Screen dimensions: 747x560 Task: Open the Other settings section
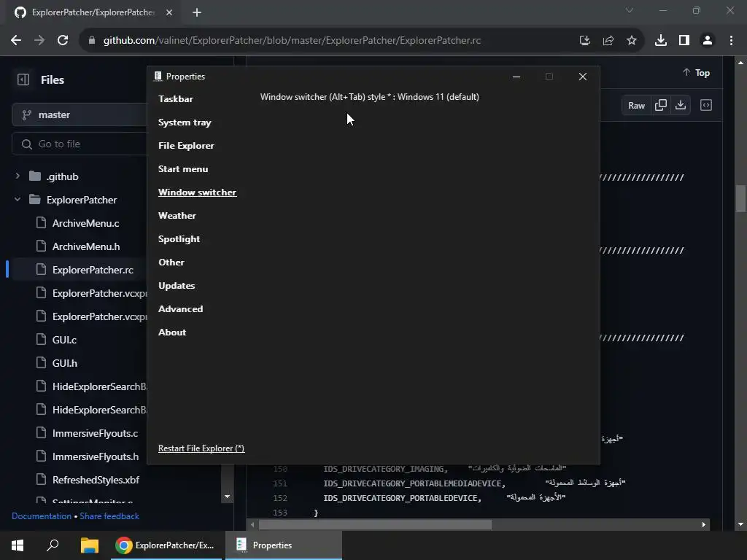point(171,262)
